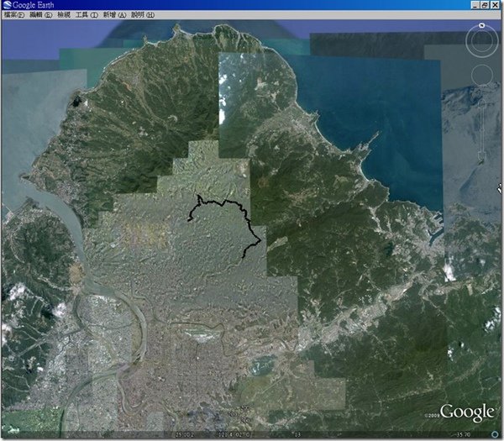Open the 新增 (A) menu
This screenshot has height=441, width=504.
click(114, 15)
